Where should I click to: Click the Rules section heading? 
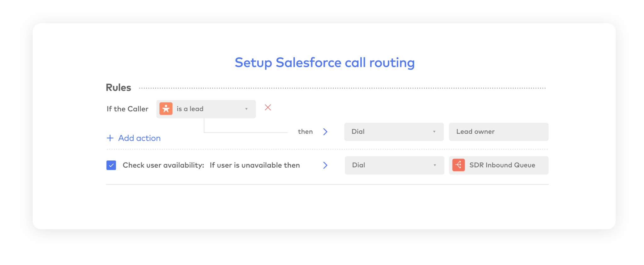point(119,88)
